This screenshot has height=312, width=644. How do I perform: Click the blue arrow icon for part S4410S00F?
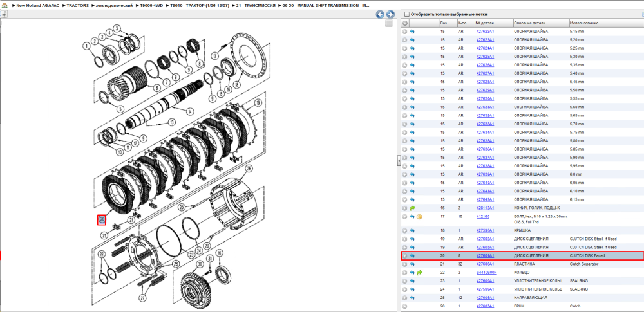[x=412, y=273]
